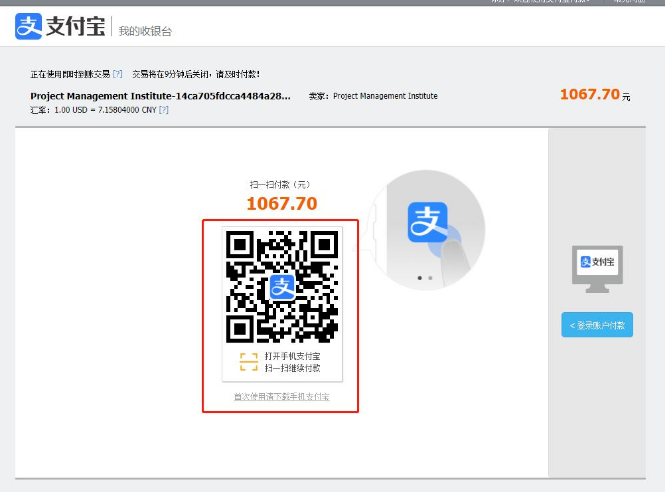Open the [?] help beside the exchange rate
Viewport: 665px width, 492px height.
(163, 110)
